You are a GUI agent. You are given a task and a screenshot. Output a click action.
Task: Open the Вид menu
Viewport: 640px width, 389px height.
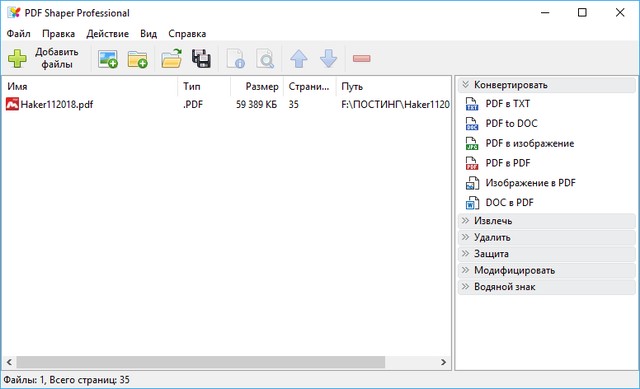(x=148, y=33)
